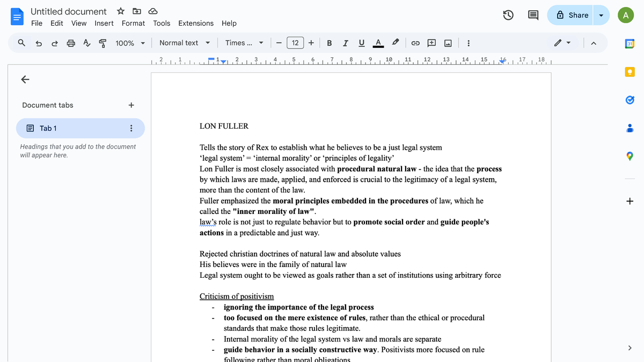Run spelling and grammar check
The height and width of the screenshot is (362, 644).
coord(86,43)
